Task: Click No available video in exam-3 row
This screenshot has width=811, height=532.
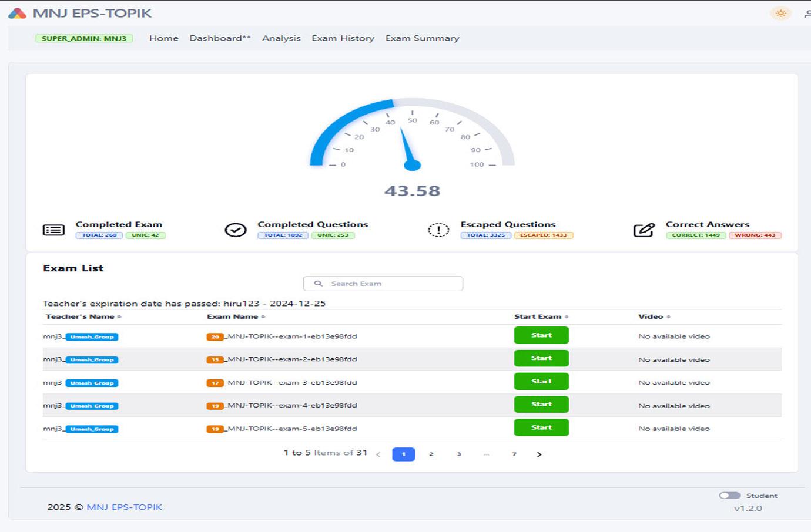Action: coord(674,382)
